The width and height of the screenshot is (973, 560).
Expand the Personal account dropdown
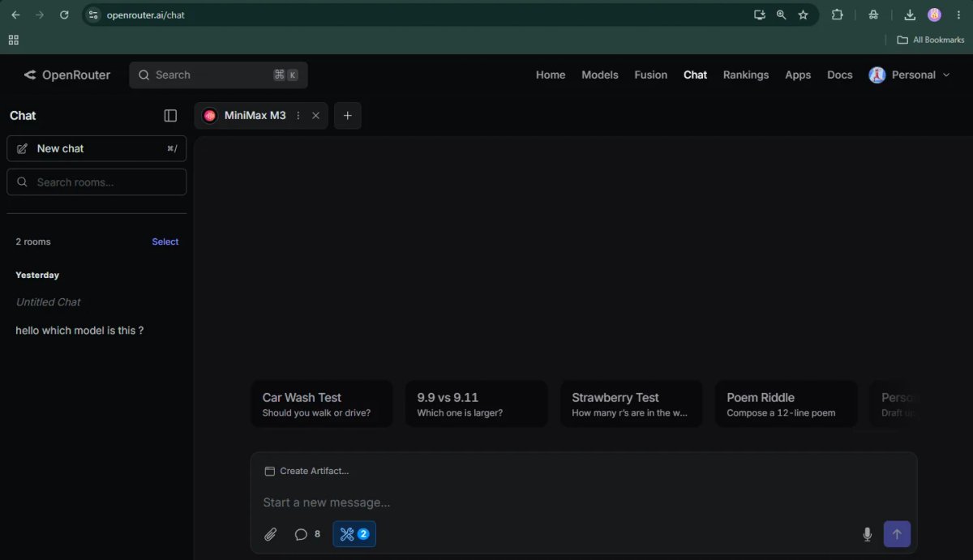pos(909,75)
